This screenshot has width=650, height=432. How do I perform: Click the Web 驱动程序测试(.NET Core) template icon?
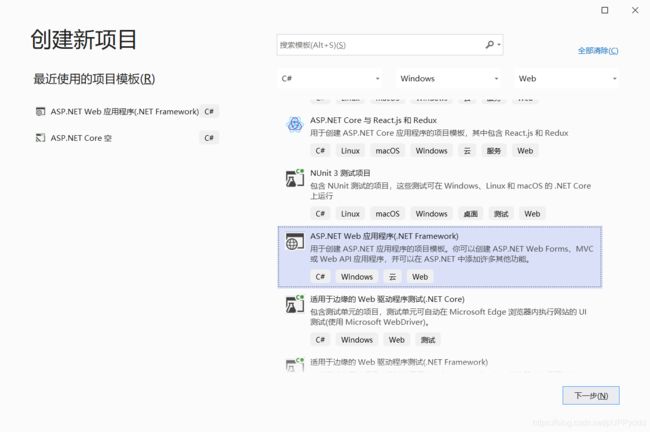pyautogui.click(x=294, y=305)
